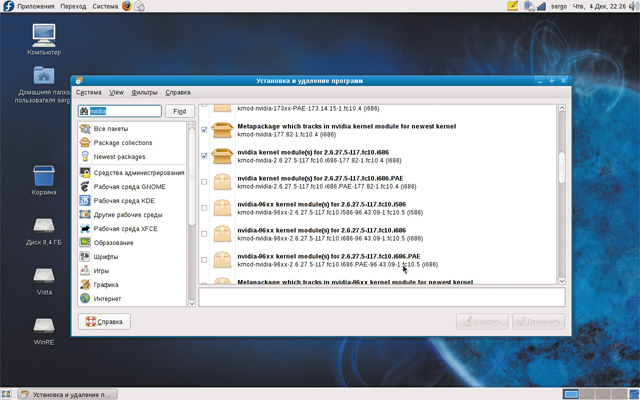Viewport: 640px width, 400px height.
Task: Click the volume speaker tray icon
Action: coord(634,6)
